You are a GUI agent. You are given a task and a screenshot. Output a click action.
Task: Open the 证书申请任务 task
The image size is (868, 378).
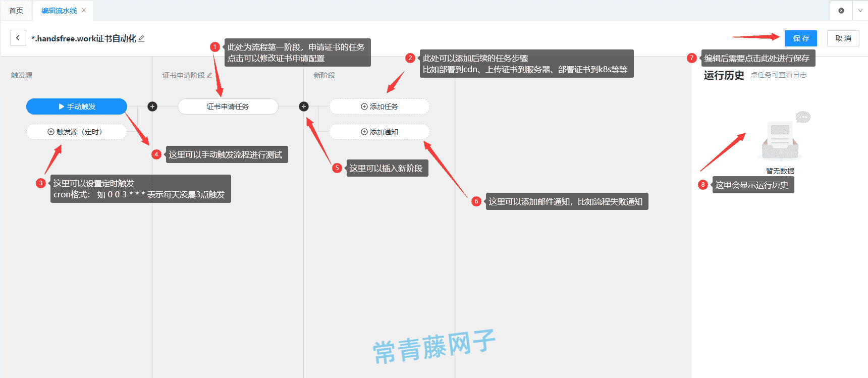pyautogui.click(x=228, y=106)
